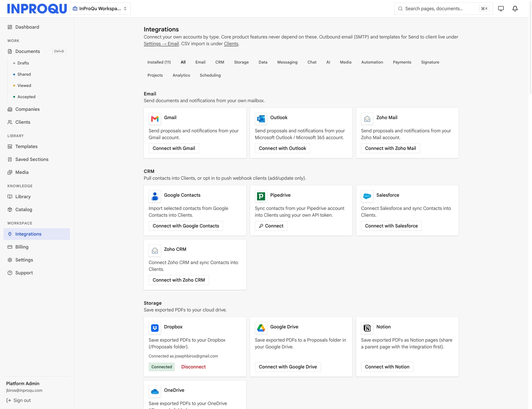Click the Clients people icon

coord(10,122)
